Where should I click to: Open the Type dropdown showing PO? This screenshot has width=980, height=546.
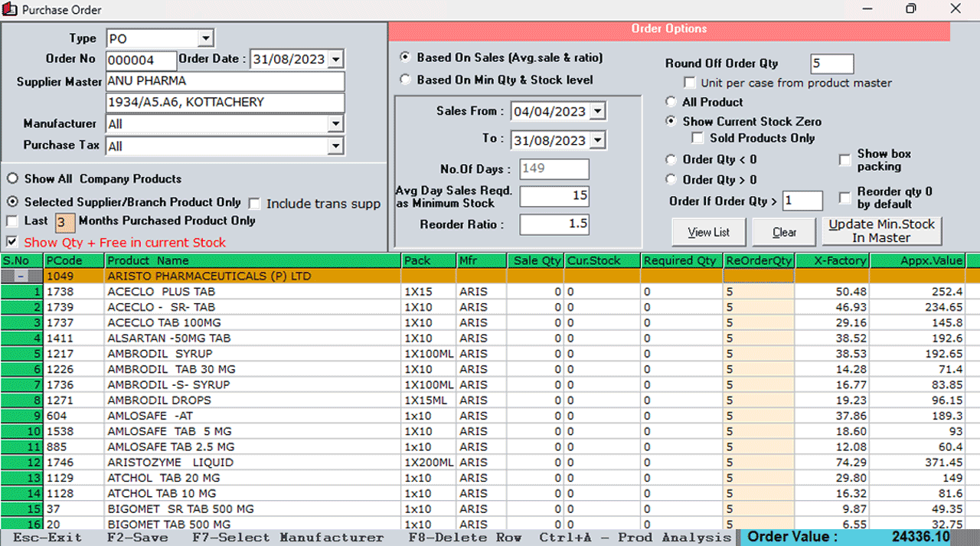click(x=205, y=38)
